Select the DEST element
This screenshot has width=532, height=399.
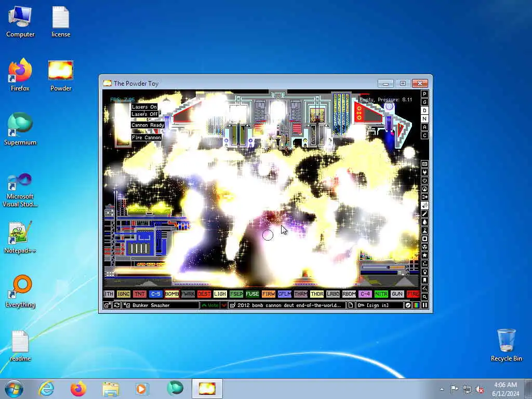(x=204, y=294)
